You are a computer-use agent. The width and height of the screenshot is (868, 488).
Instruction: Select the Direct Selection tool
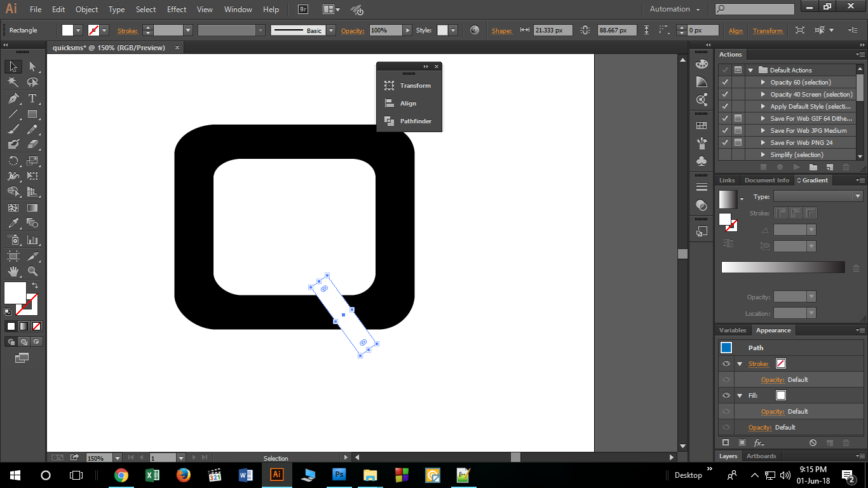(32, 66)
